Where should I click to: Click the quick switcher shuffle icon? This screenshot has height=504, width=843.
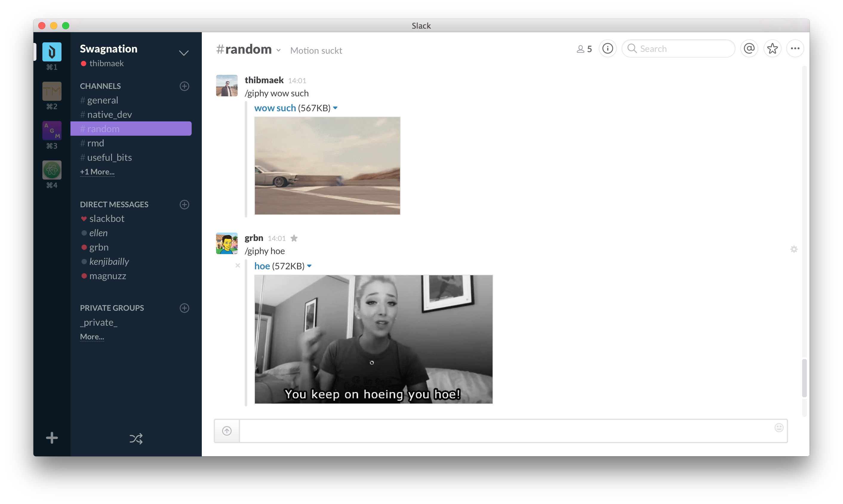click(x=136, y=438)
